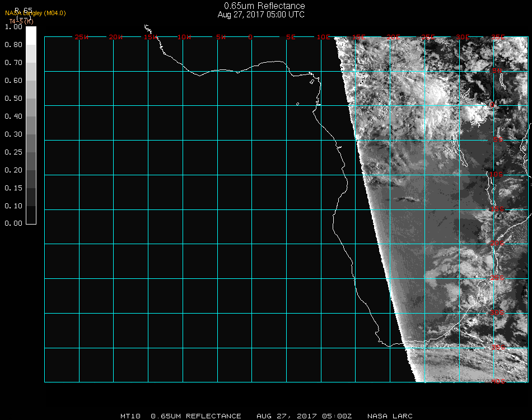532x420 pixels.
Task: Click the 40S latitude label
Action: tap(498, 381)
